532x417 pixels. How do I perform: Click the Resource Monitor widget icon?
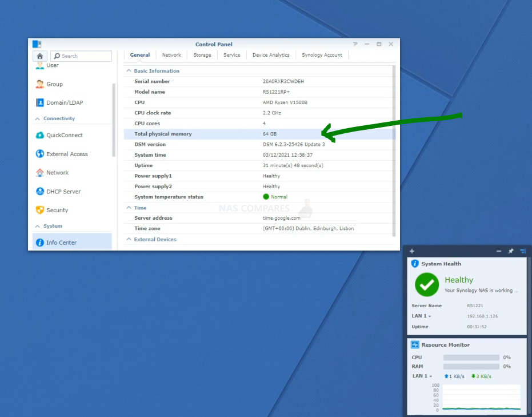[415, 345]
